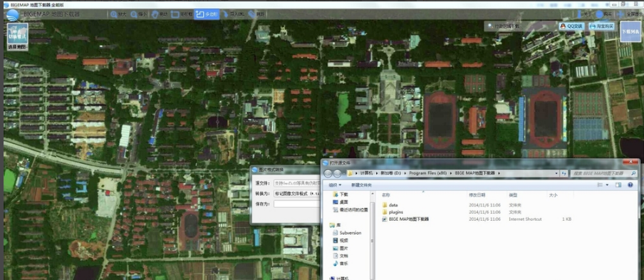Click the administrative region download search box
Image resolution: width=644 pixels, height=280 pixels.
(520, 26)
